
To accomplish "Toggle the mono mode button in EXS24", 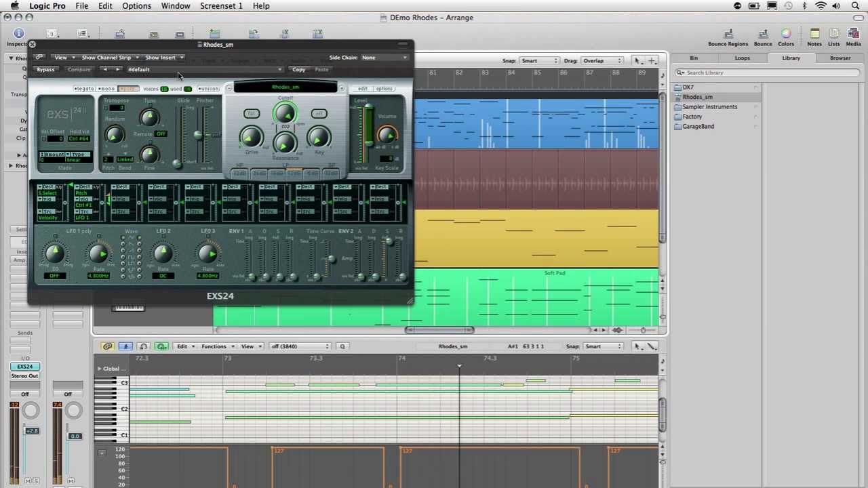I will tap(106, 89).
